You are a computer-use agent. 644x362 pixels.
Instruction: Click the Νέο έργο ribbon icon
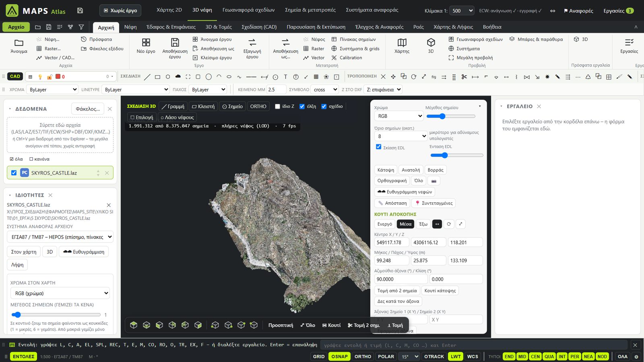click(x=146, y=46)
